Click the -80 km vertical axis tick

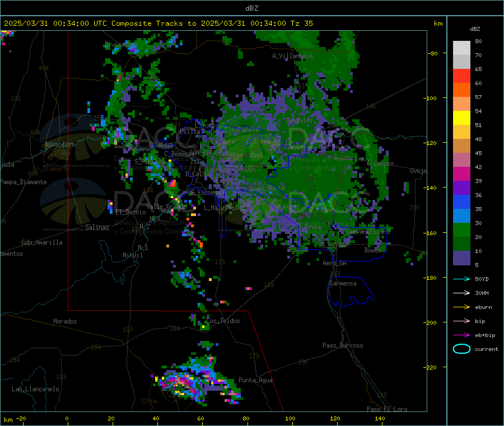point(433,53)
